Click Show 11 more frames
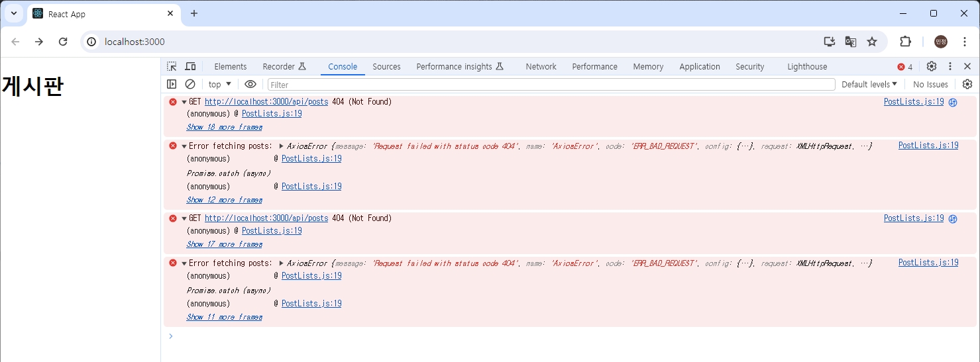Image resolution: width=980 pixels, height=362 pixels. pos(224,317)
